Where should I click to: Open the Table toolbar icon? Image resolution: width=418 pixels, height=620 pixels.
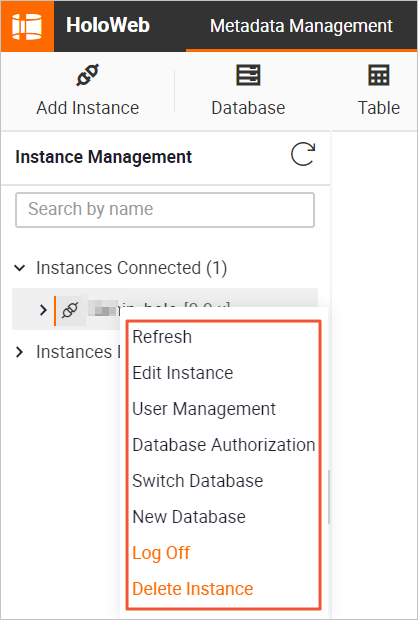(x=378, y=75)
